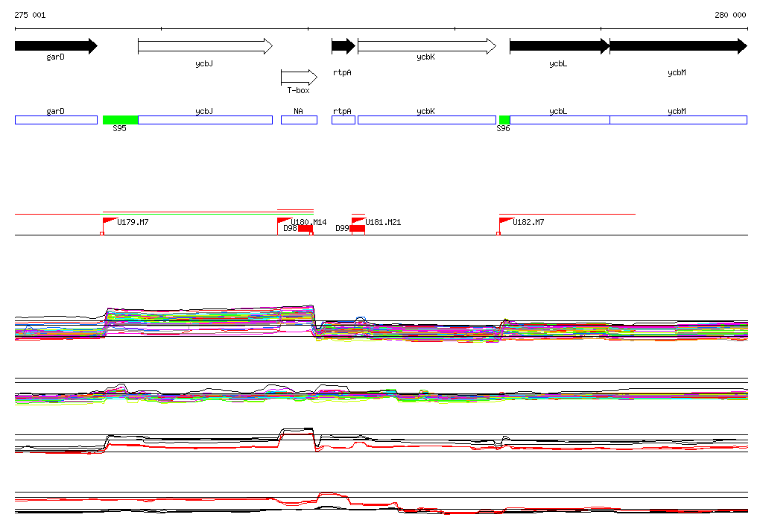This screenshot has width=763, height=532.
Task: Click the rtpA label under the black arrow
Action: 342,72
